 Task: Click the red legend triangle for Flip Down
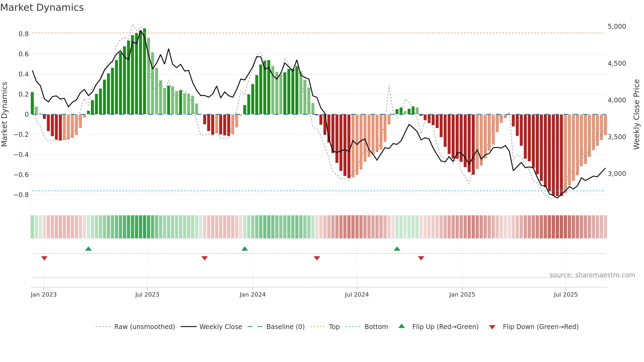pyautogui.click(x=492, y=327)
